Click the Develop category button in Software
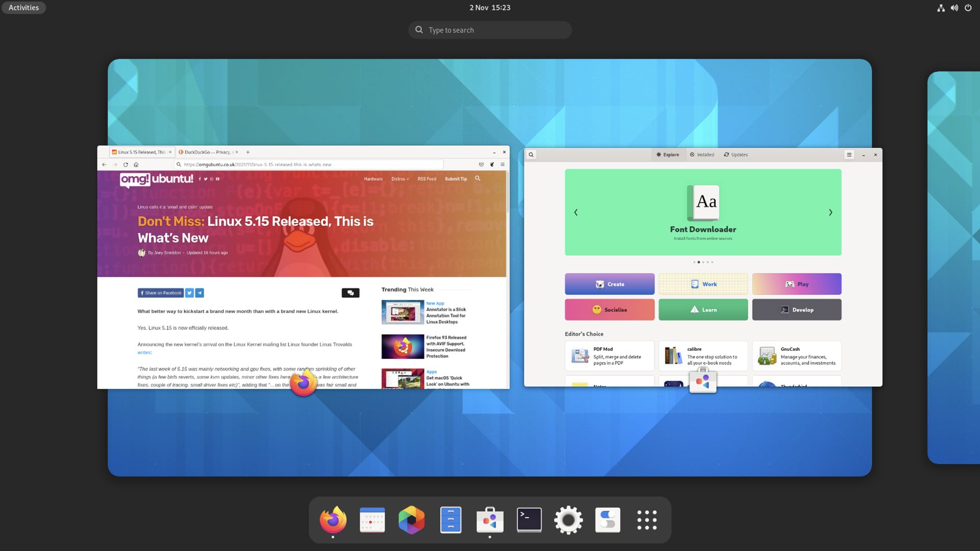980x551 pixels. [x=796, y=309]
